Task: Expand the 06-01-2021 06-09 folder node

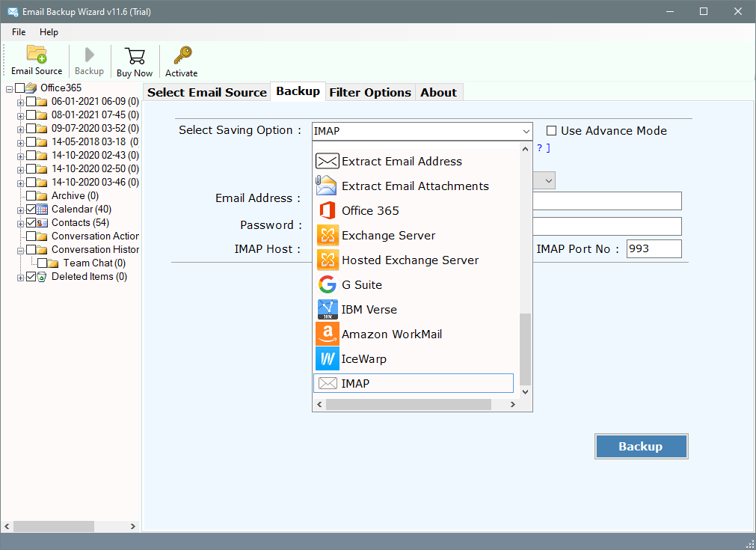Action: click(20, 103)
